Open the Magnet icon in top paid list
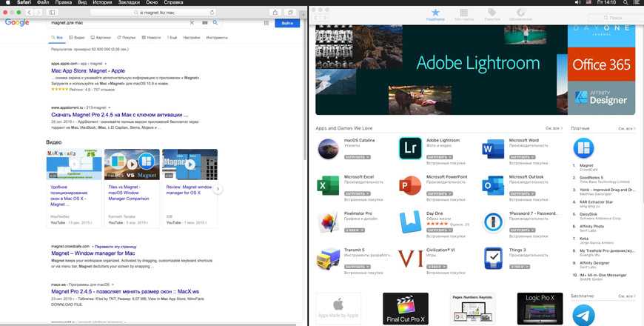This screenshot has width=644, height=326. pos(584,147)
